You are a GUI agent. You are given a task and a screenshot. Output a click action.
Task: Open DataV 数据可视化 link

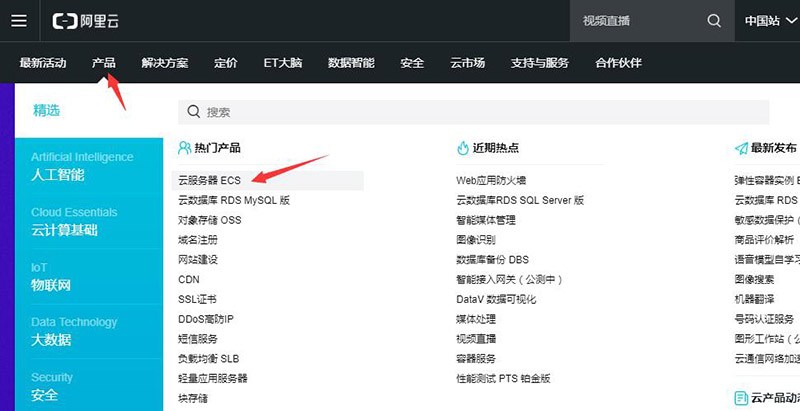coord(496,299)
